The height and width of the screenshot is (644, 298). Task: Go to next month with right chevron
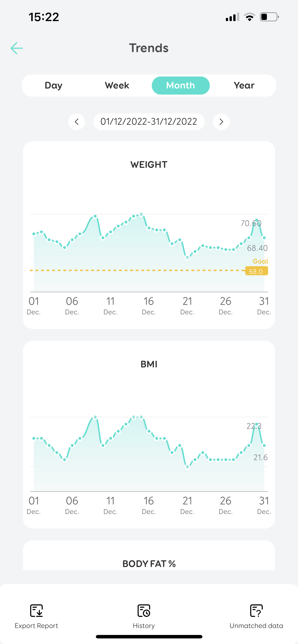(221, 122)
